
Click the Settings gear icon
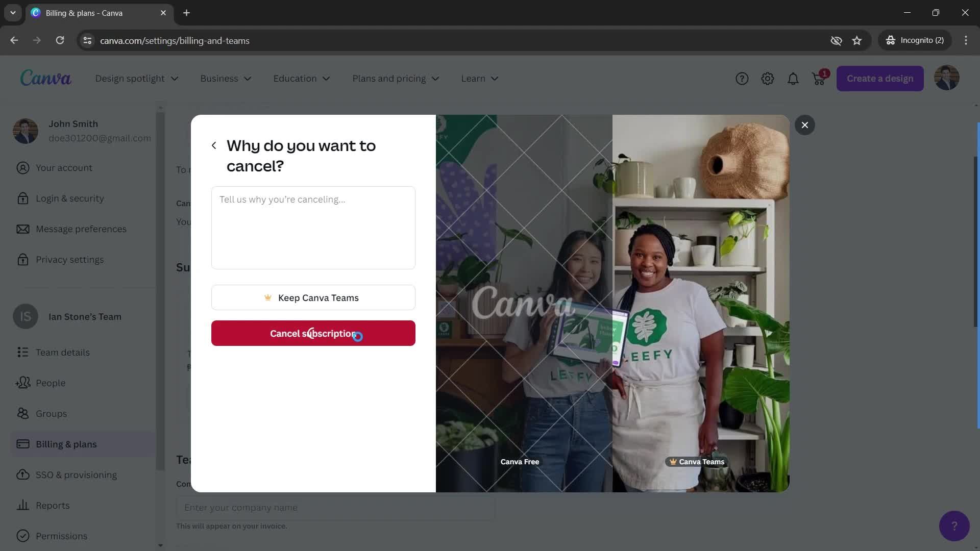[767, 78]
